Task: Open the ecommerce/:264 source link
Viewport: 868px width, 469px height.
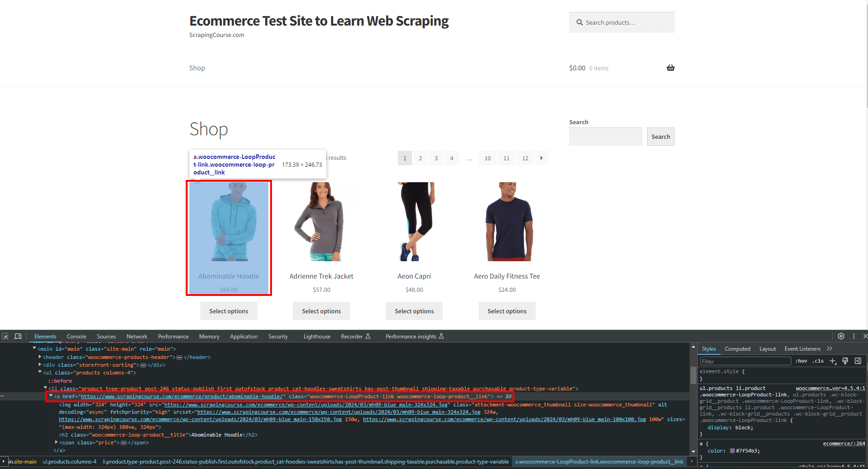Action: pos(844,443)
